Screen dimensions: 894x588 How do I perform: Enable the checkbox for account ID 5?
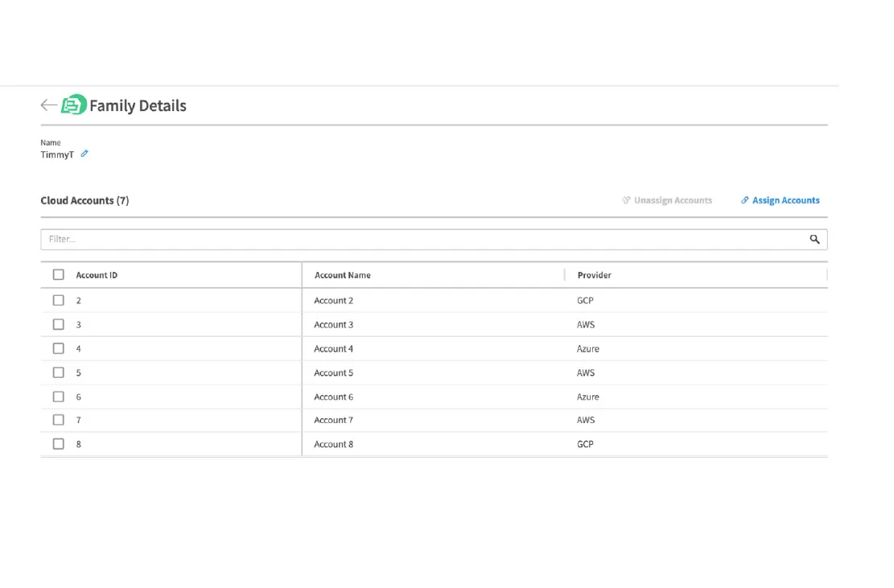59,372
